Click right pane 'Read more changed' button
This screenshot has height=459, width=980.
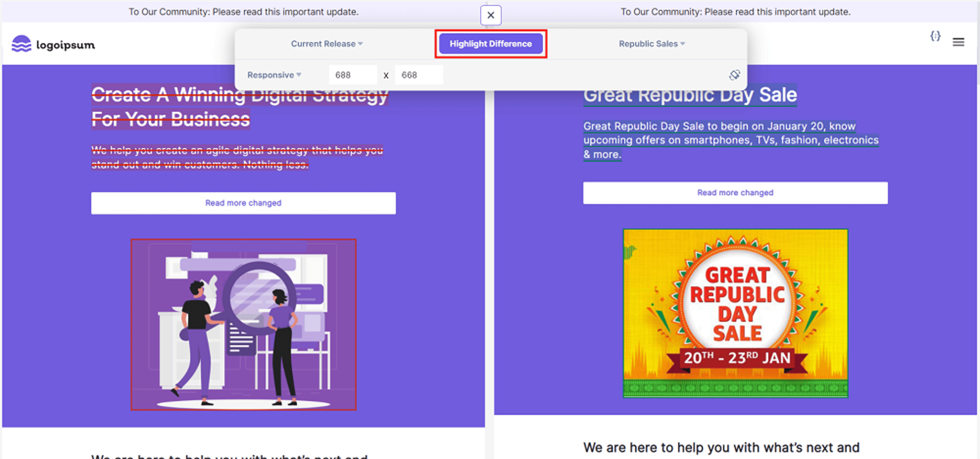point(735,193)
